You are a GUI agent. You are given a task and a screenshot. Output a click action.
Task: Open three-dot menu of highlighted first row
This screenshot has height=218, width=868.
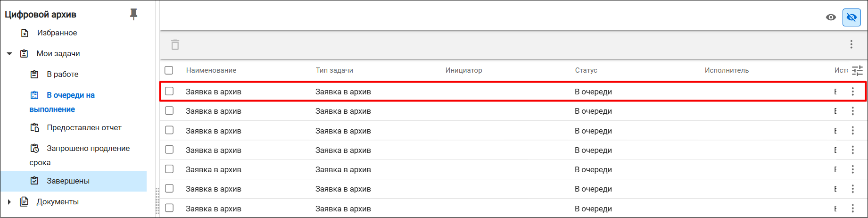click(x=852, y=92)
